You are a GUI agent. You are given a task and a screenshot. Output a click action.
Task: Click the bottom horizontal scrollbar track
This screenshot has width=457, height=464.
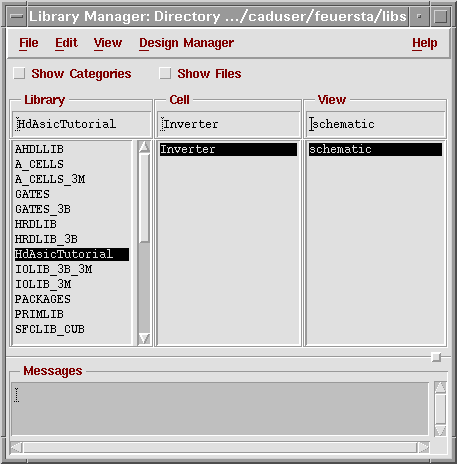[x=220, y=447]
